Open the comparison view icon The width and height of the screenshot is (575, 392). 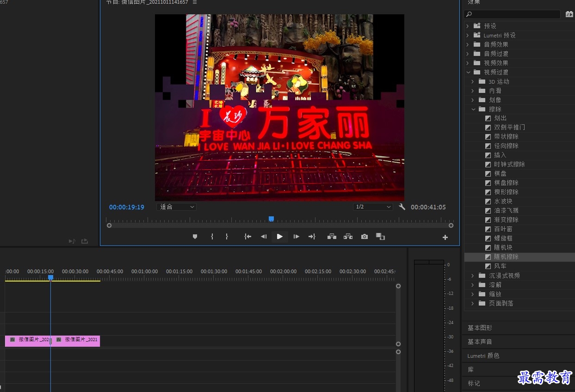(x=380, y=237)
